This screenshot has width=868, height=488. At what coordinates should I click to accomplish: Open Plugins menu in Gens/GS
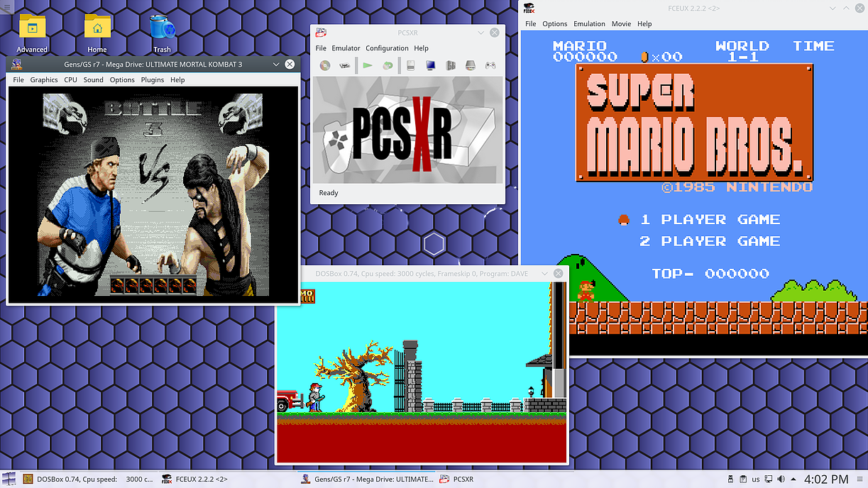(x=153, y=79)
